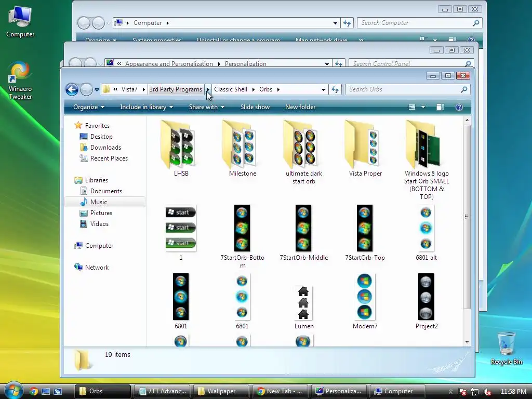Open the Share with menu
The height and width of the screenshot is (399, 532).
(x=207, y=107)
